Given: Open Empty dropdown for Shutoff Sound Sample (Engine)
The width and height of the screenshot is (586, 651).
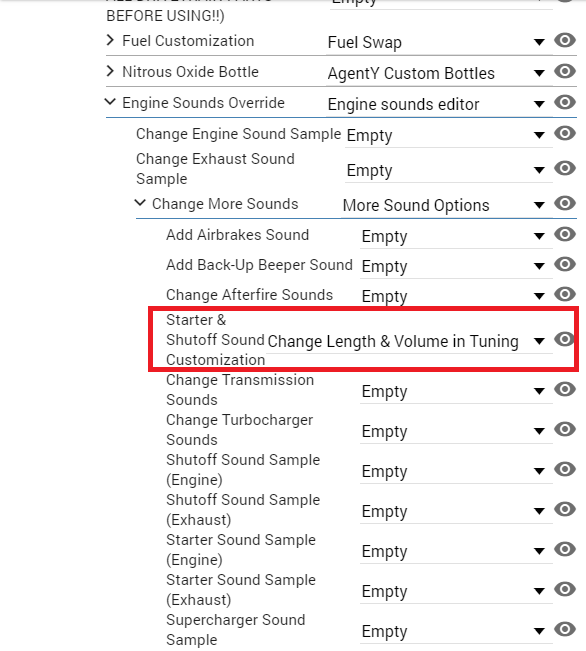Looking at the screenshot, I should click(456, 471).
